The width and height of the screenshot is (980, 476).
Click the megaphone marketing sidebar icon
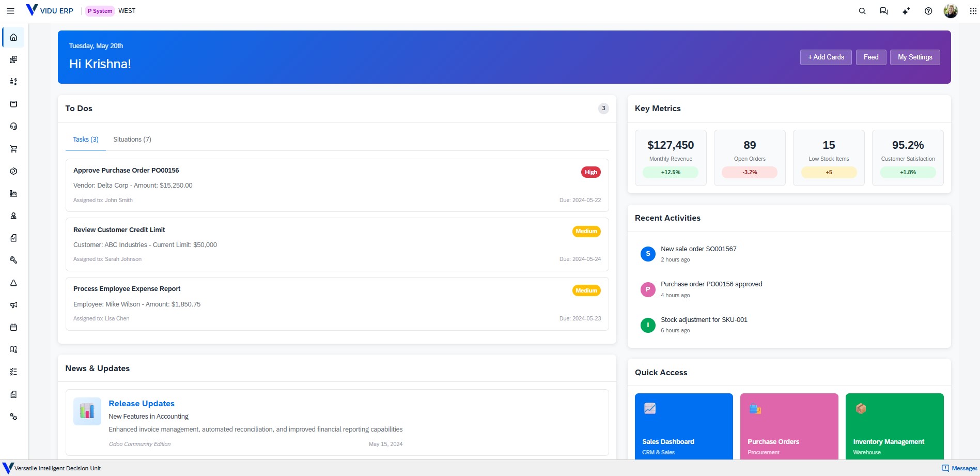pos(14,305)
